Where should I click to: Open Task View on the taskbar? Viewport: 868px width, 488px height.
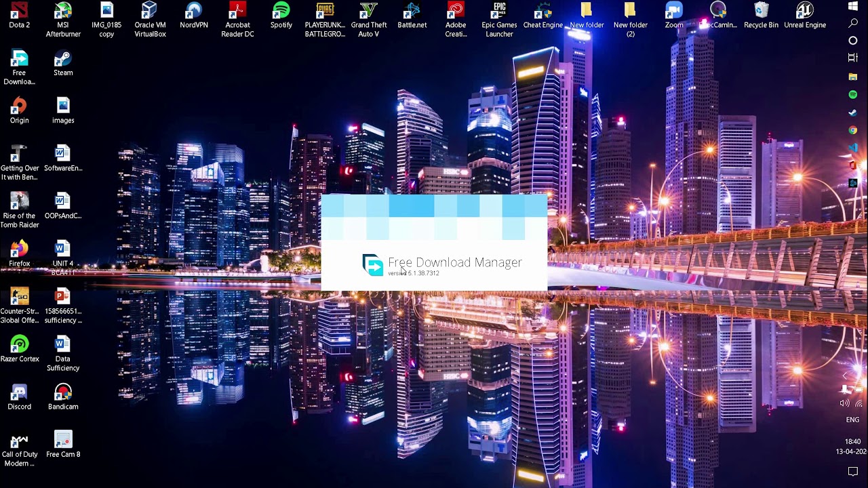click(853, 58)
